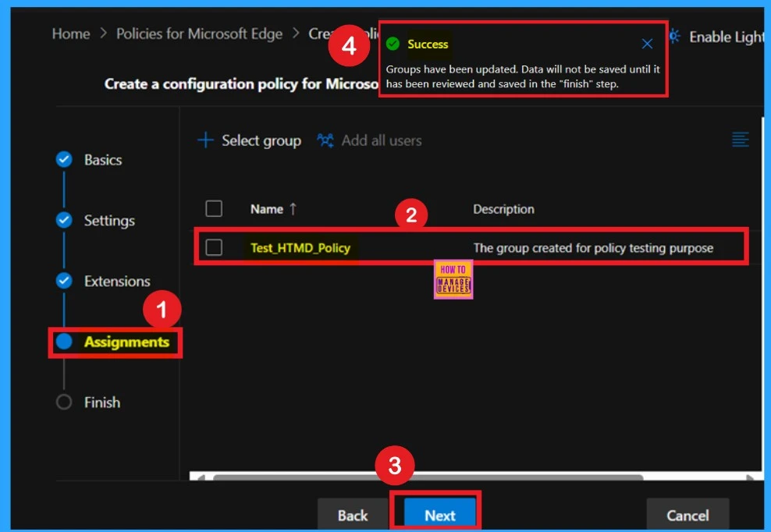Click the Enable Light mode label

point(727,37)
